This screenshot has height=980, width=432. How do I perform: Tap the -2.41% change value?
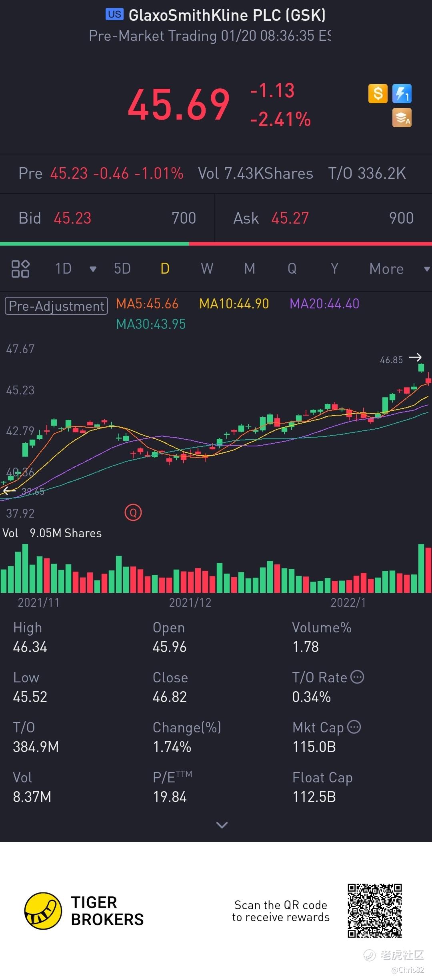coord(280,119)
